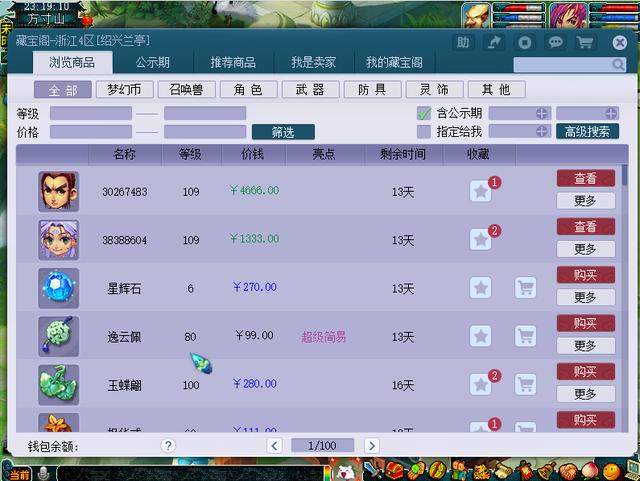
Task: Add 玉蝶翩 to shopping cart
Action: pos(525,385)
